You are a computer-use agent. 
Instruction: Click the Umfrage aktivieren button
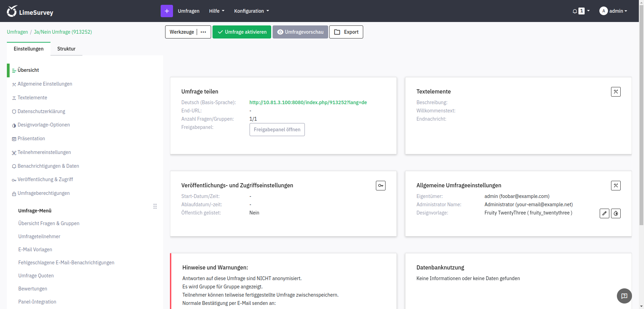pyautogui.click(x=242, y=32)
